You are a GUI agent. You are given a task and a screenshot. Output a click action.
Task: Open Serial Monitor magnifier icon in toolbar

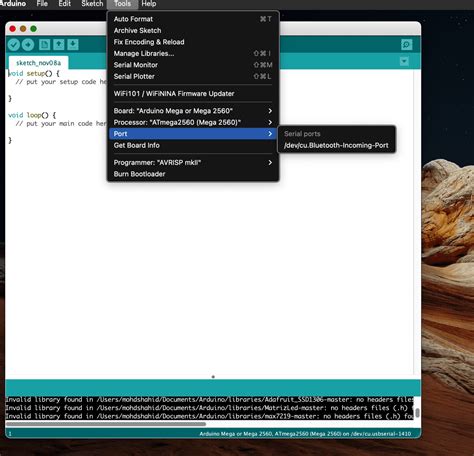click(x=406, y=45)
